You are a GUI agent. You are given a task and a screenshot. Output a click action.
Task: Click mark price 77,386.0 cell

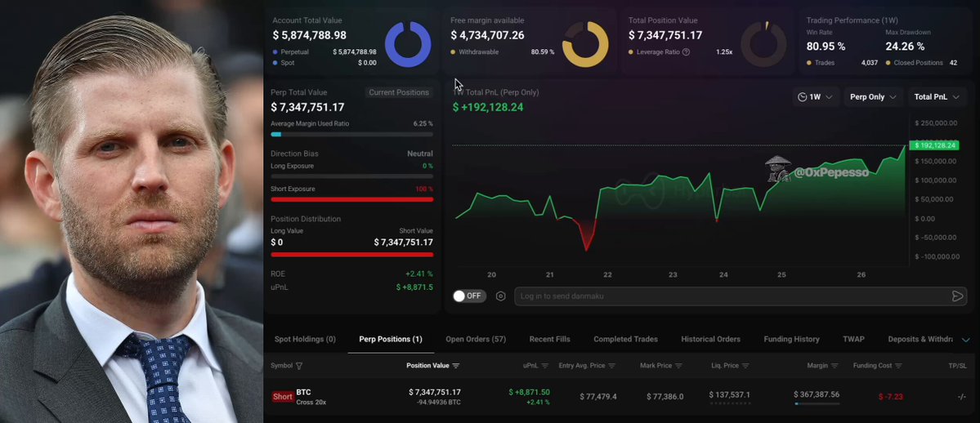coord(665,397)
